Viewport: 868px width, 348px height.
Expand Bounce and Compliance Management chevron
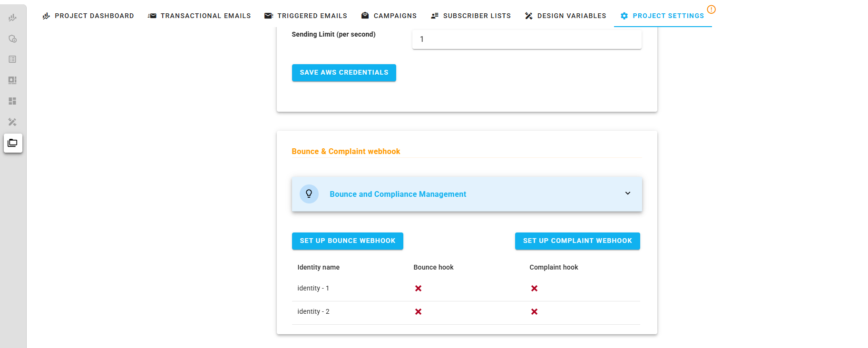pos(628,193)
